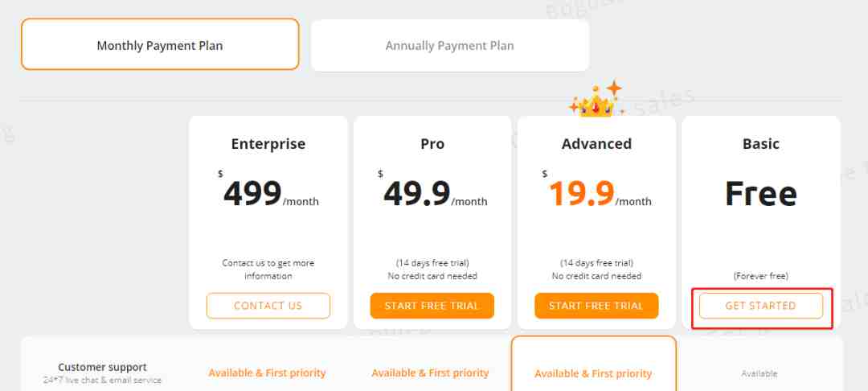Click the orange 19.9 price
Image resolution: width=868 pixels, height=391 pixels.
pyautogui.click(x=581, y=194)
